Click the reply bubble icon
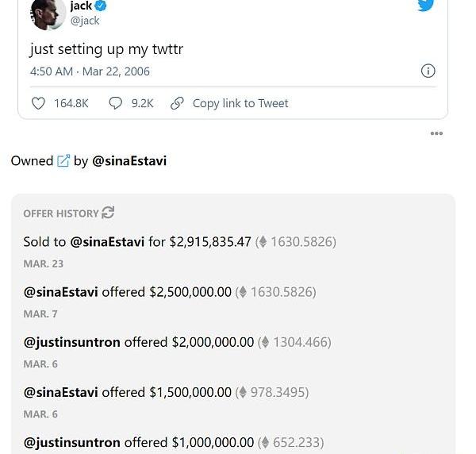476x454 pixels. tap(115, 103)
